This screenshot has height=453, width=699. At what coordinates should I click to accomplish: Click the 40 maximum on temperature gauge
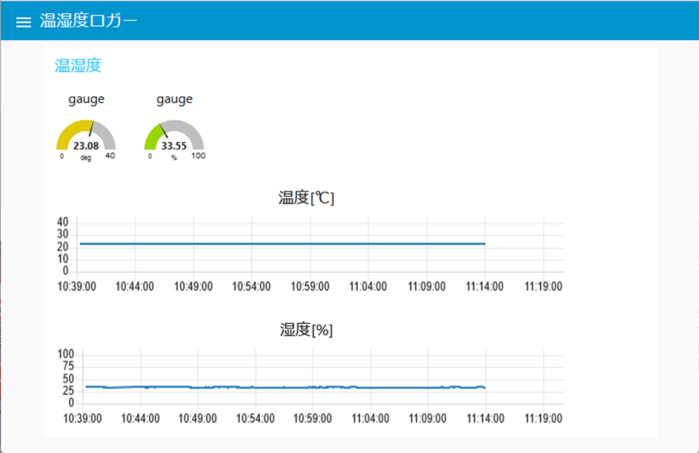point(110,156)
